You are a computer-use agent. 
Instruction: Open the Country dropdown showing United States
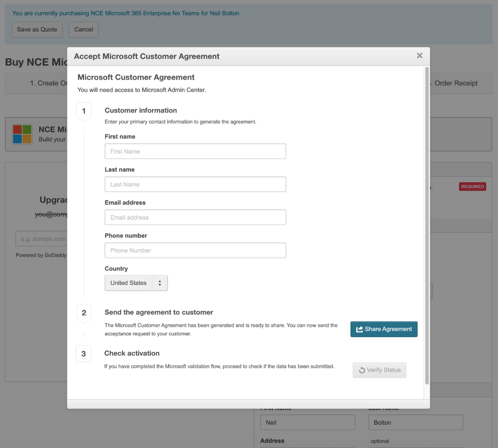coord(136,283)
